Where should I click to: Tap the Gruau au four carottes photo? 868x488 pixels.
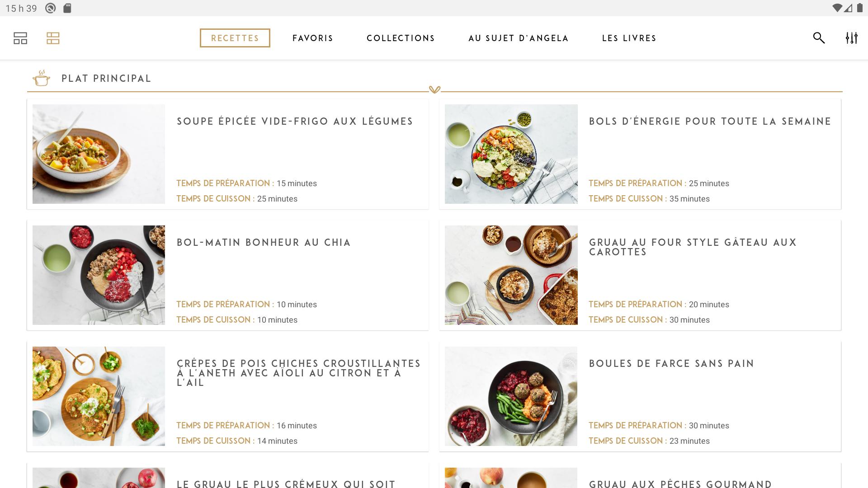point(511,275)
